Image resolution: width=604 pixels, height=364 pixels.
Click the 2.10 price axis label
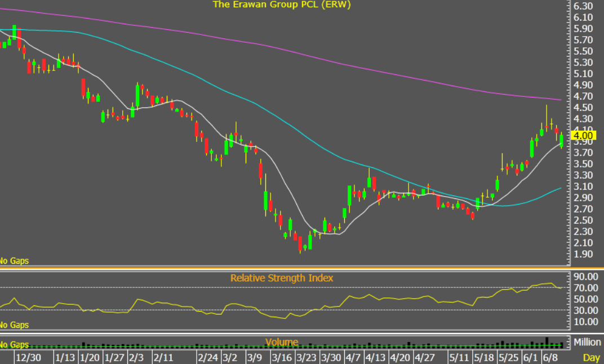(583, 243)
